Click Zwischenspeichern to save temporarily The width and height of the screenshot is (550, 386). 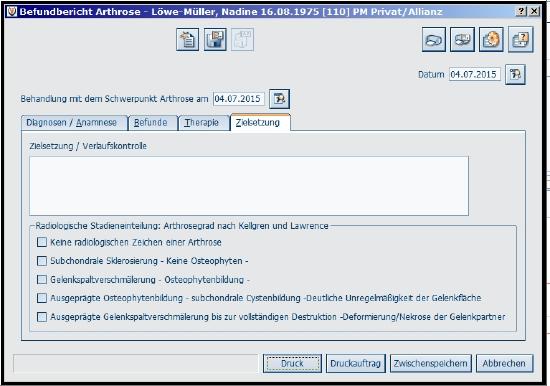tap(431, 364)
